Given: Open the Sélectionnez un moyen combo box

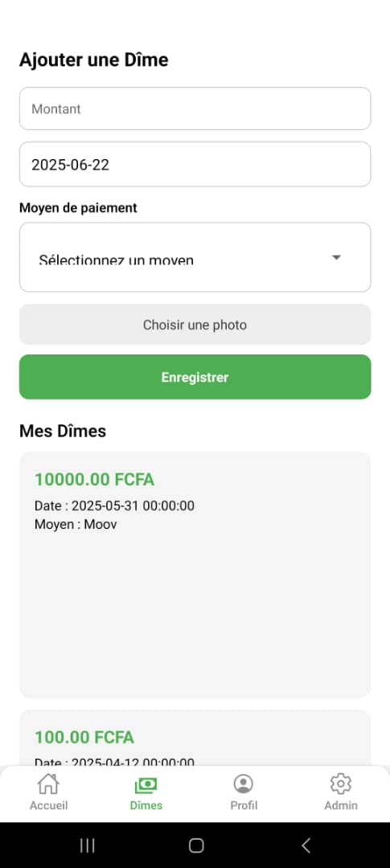Looking at the screenshot, I should (x=195, y=257).
